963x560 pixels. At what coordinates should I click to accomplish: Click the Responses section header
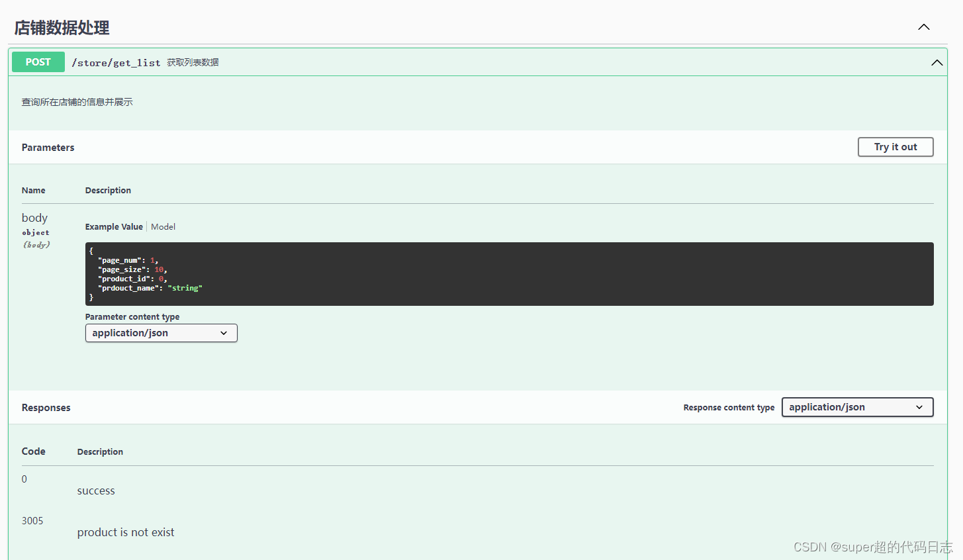pyautogui.click(x=46, y=408)
